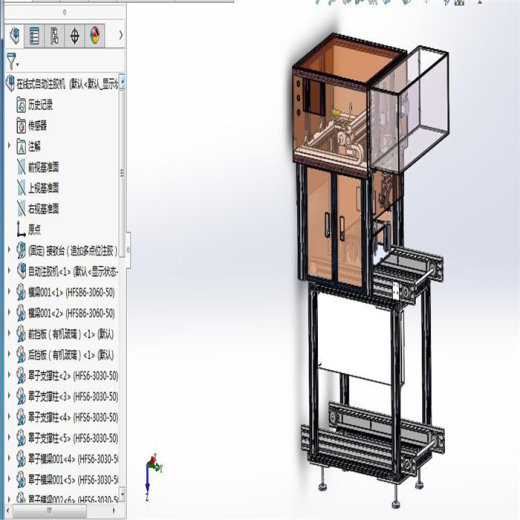Select the 上视基准面 top plane icon
This screenshot has width=520, height=520.
pos(21,188)
